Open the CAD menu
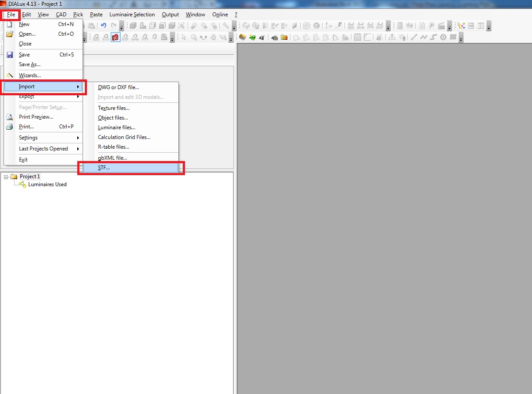This screenshot has width=532, height=394. coord(61,15)
